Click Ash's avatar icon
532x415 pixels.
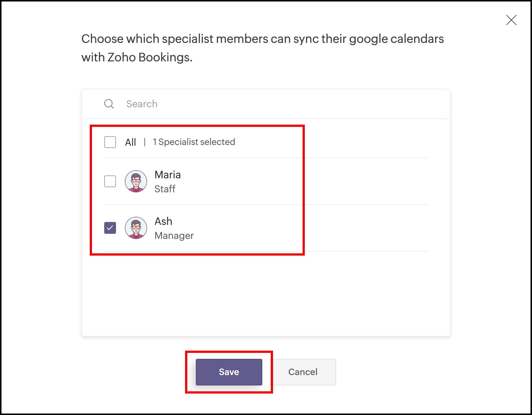click(136, 228)
